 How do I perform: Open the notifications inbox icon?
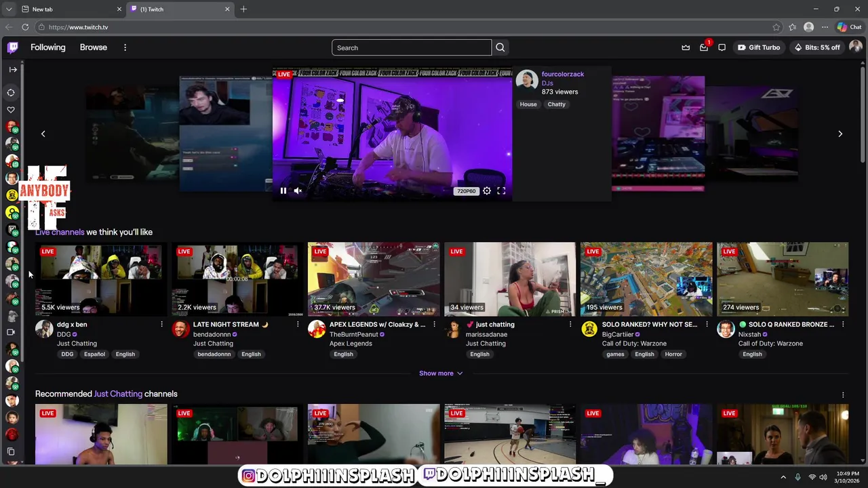tap(704, 47)
